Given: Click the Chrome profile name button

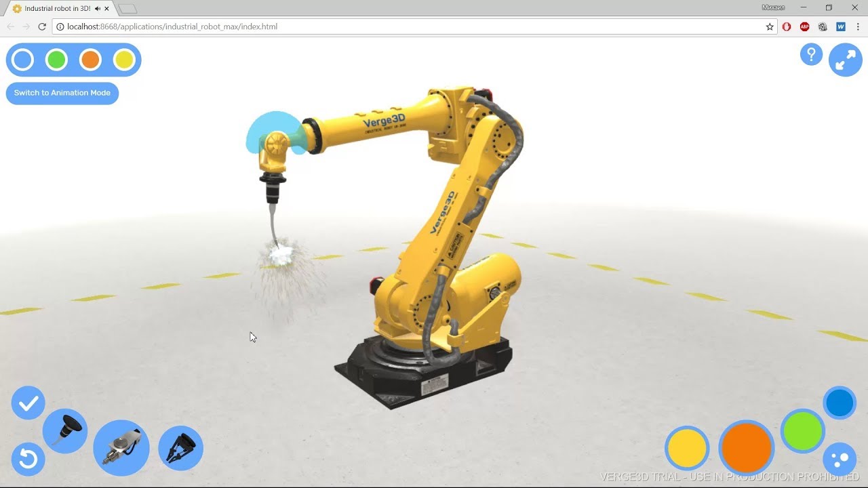Looking at the screenshot, I should click(x=773, y=7).
